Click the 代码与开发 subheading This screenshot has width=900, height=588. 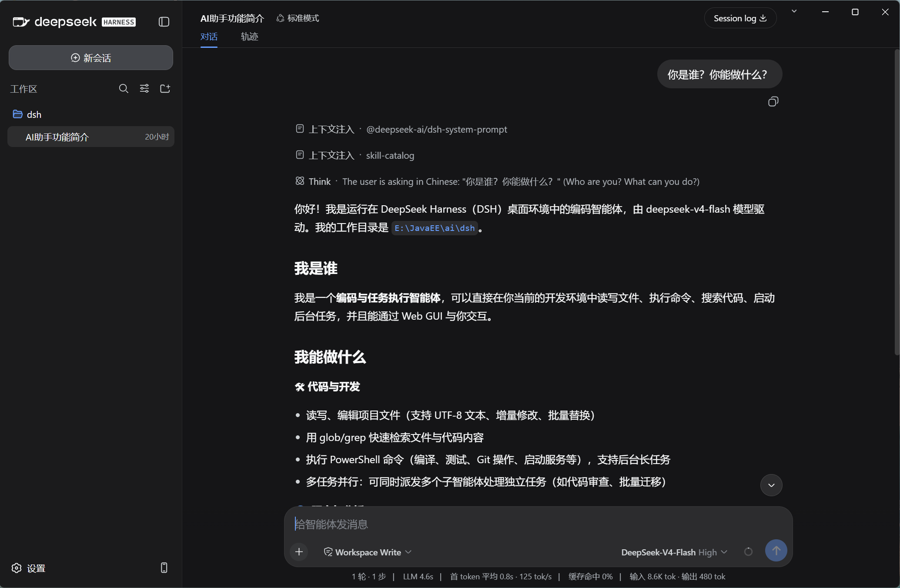pos(328,387)
